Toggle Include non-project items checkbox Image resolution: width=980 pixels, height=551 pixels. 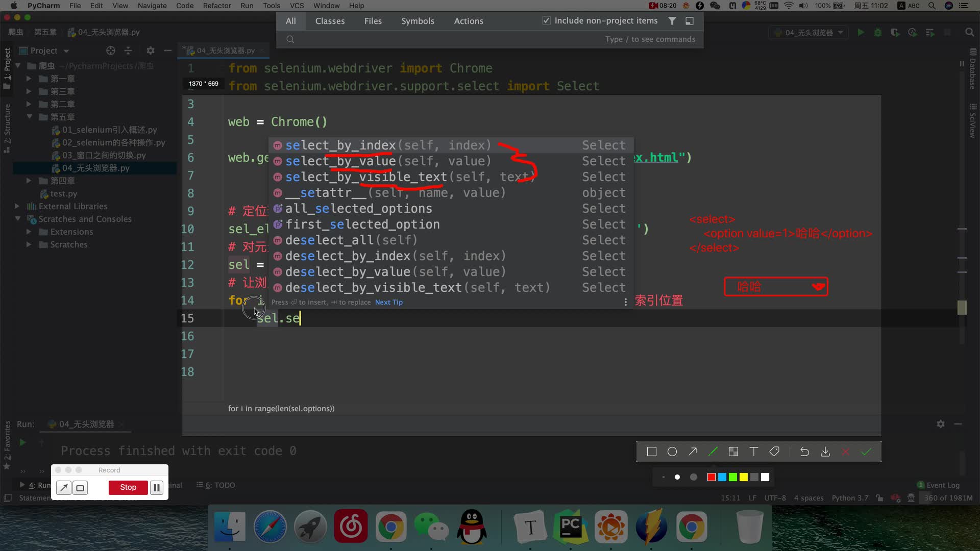pos(546,21)
